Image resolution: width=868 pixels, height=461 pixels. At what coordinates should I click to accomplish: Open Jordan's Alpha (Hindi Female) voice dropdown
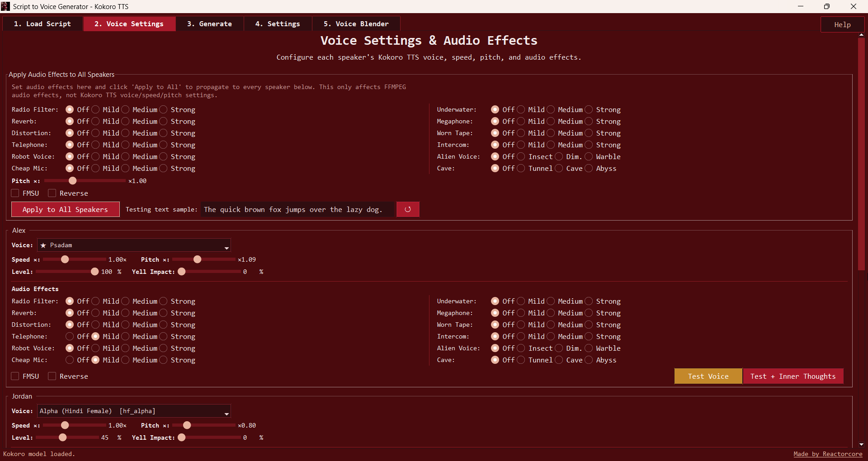click(134, 411)
